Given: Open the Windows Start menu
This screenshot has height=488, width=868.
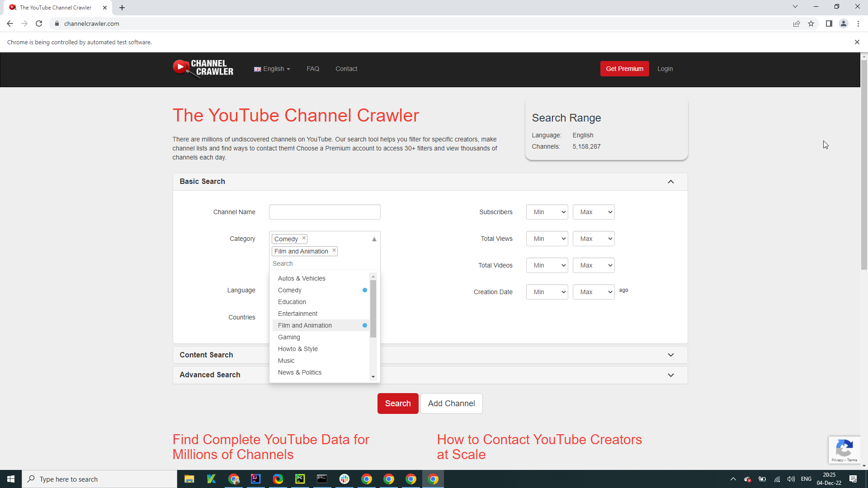Looking at the screenshot, I should pos(11,479).
